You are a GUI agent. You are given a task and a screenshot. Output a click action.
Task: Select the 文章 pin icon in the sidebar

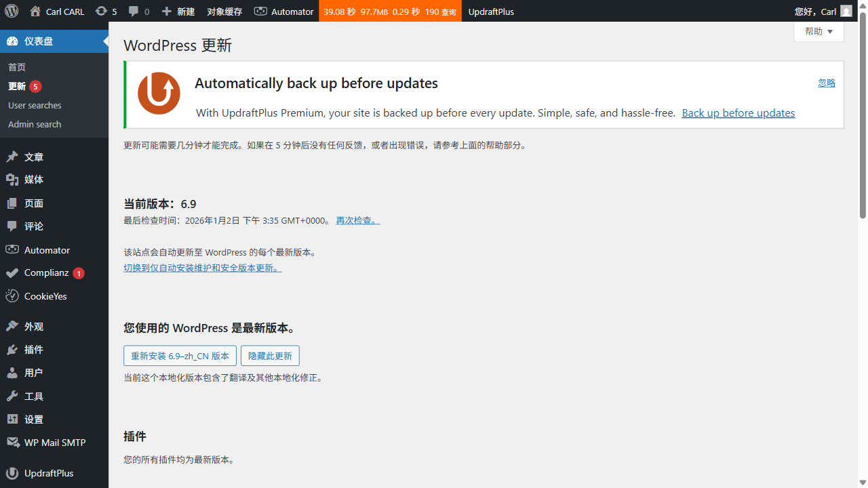pos(12,156)
